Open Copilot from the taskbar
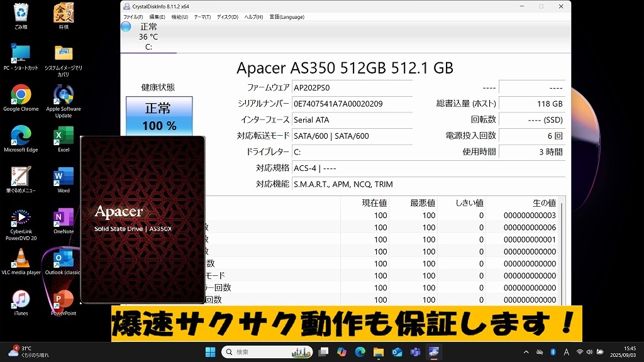This screenshot has height=362, width=644. 341,352
